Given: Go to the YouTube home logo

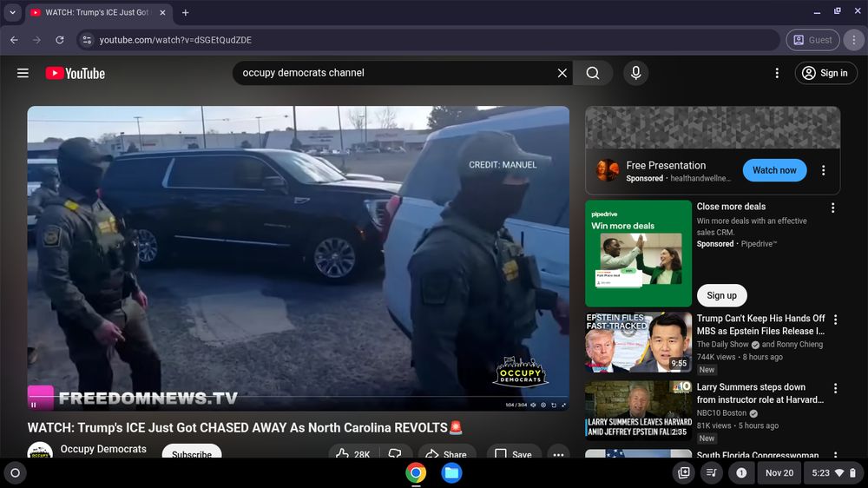Looking at the screenshot, I should pos(76,73).
